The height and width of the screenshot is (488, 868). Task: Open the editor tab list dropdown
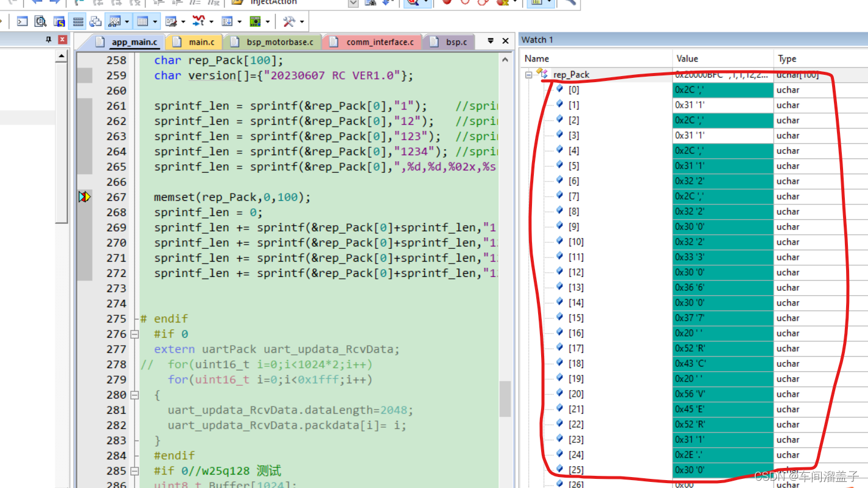point(491,41)
